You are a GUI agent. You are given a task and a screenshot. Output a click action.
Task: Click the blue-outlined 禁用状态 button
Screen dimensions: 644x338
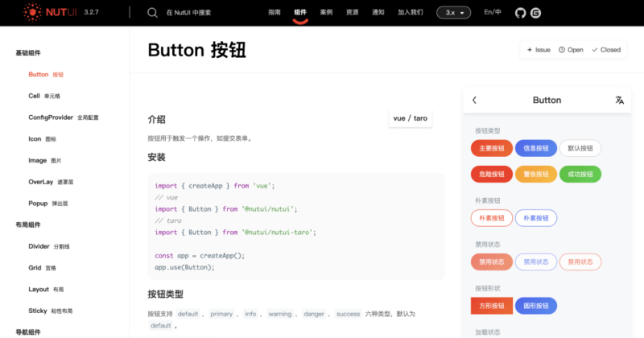pos(536,262)
